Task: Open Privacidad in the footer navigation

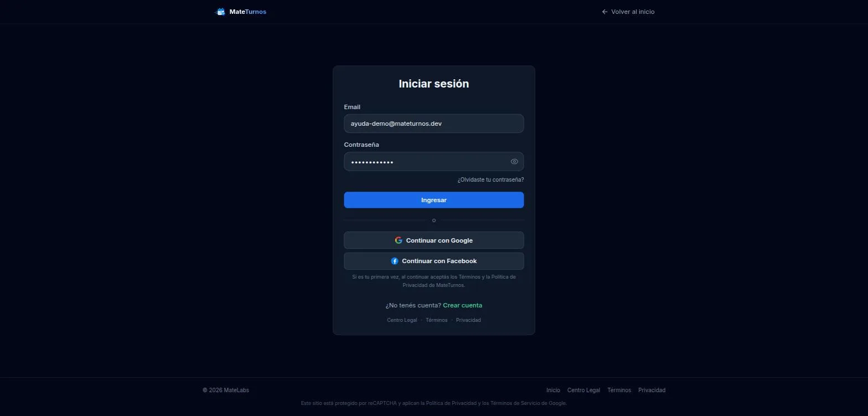Action: 652,391
